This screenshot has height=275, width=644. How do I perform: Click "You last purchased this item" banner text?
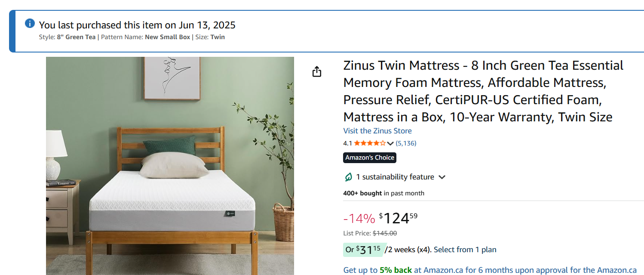coord(137,25)
